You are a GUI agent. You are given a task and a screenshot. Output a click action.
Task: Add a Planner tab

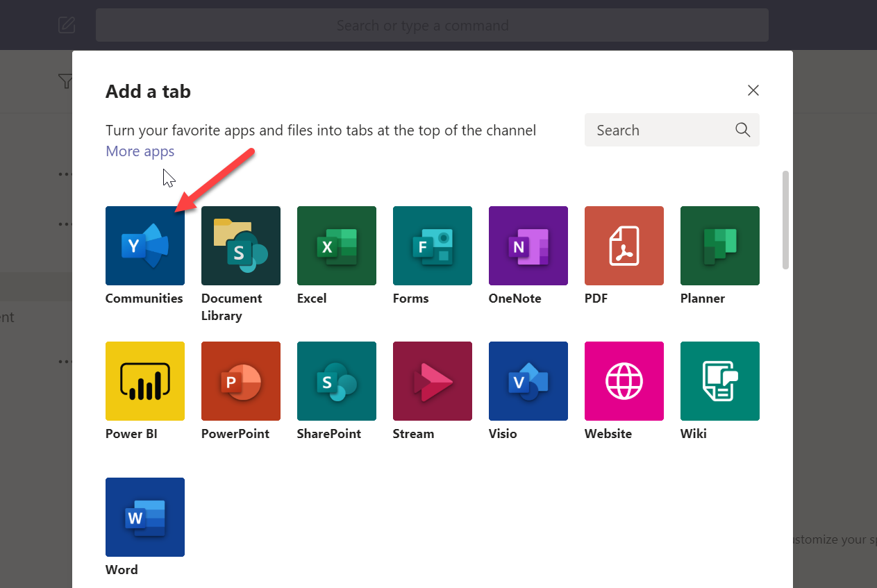pos(719,246)
